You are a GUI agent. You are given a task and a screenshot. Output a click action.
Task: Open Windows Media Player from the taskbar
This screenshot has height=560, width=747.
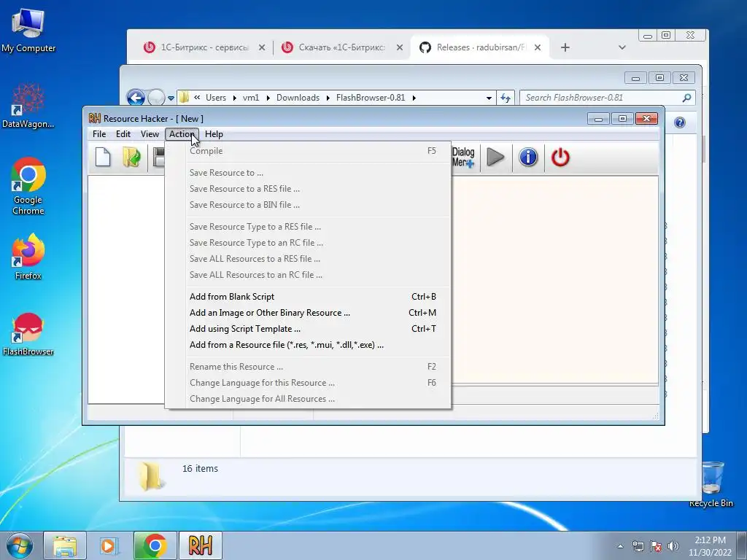[109, 545]
